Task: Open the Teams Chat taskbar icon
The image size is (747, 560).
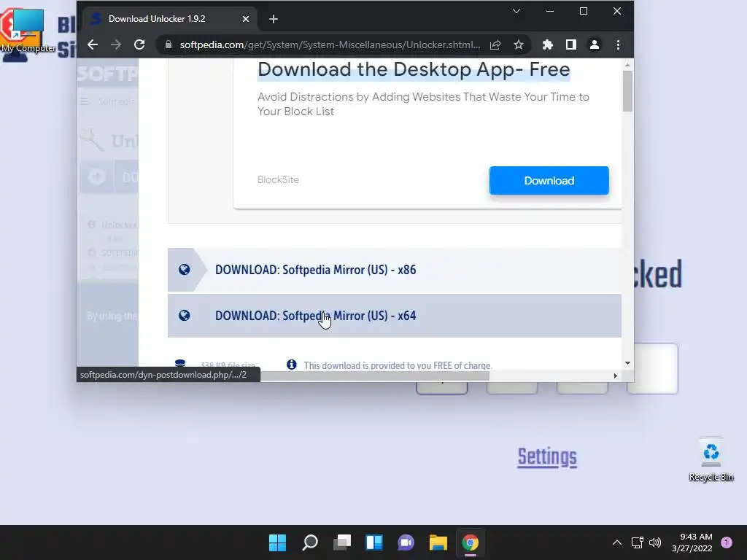Action: [406, 542]
